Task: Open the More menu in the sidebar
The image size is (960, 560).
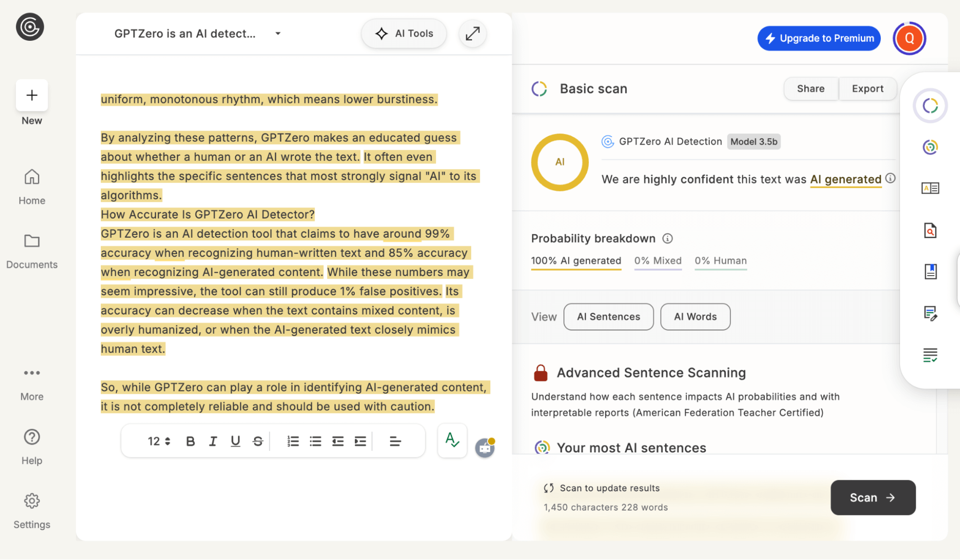Action: (x=32, y=384)
